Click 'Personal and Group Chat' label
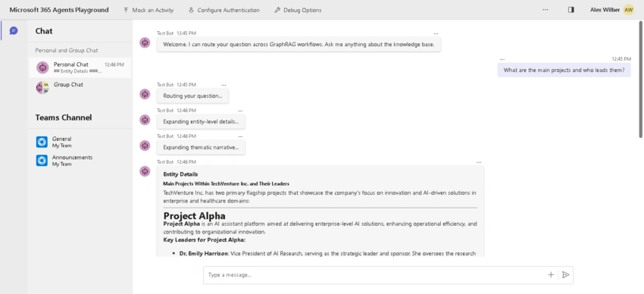Screen dimensions: 644x294 click(x=67, y=51)
